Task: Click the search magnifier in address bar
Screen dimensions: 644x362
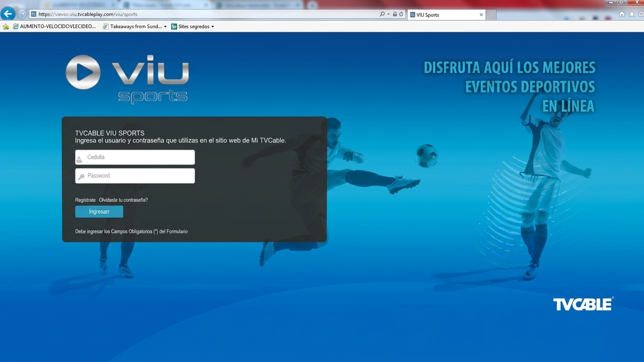Action: [382, 15]
